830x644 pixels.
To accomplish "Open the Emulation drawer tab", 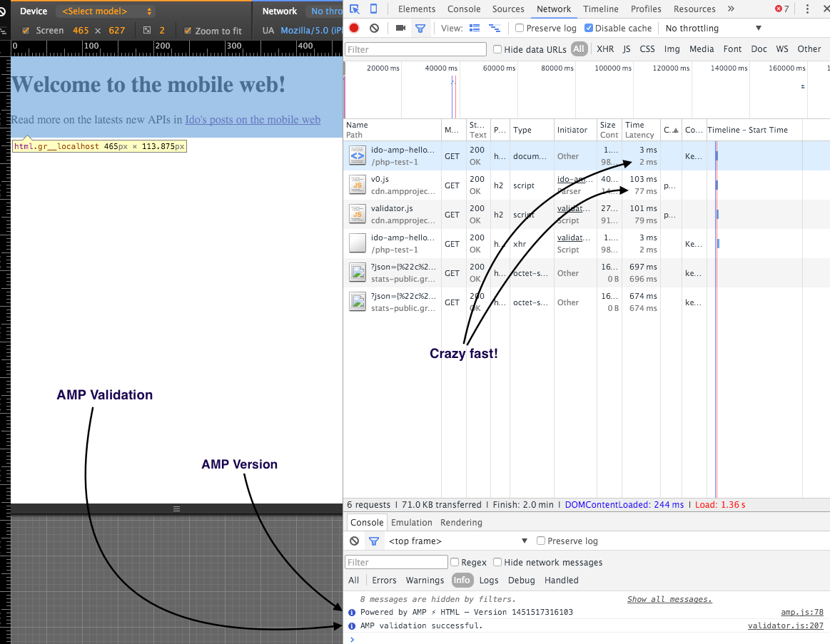I will [412, 523].
